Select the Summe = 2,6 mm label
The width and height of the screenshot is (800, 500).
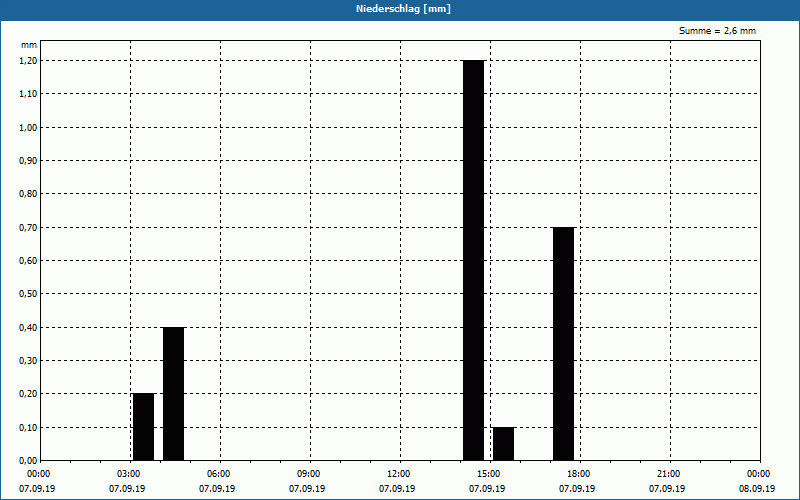[x=717, y=31]
